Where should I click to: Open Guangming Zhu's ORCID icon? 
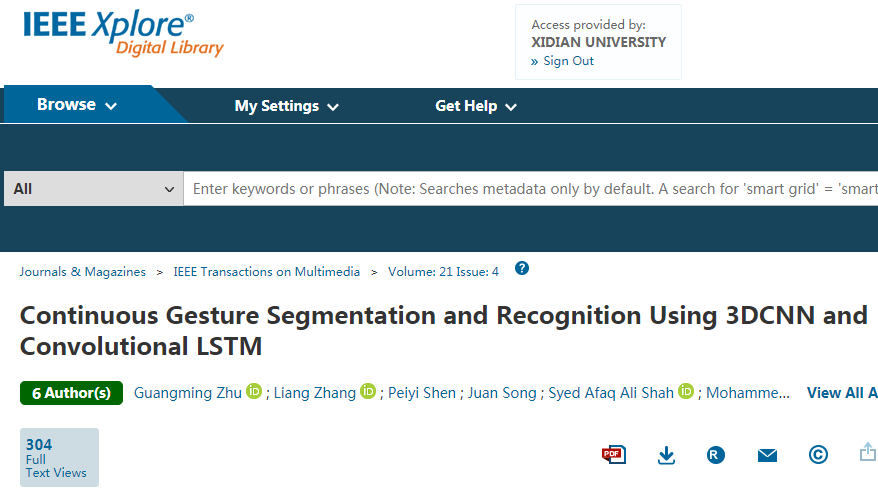(254, 392)
